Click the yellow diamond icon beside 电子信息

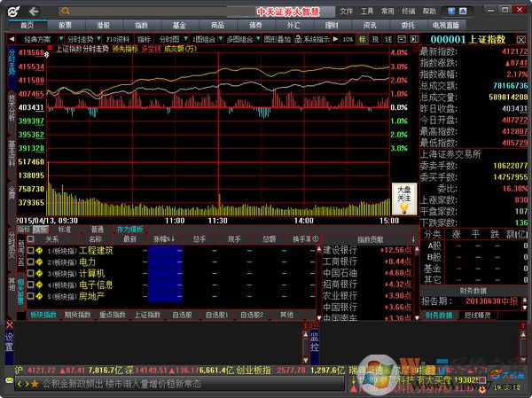pos(38,285)
